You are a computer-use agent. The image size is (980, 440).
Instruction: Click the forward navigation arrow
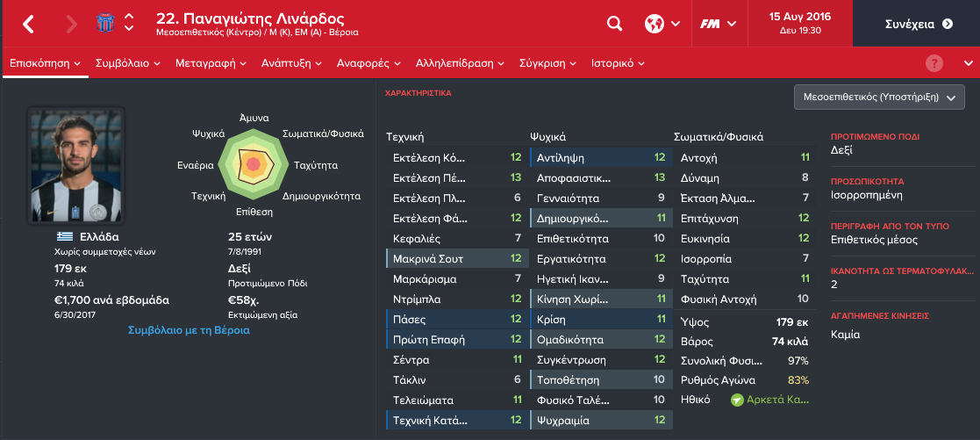coord(71,24)
